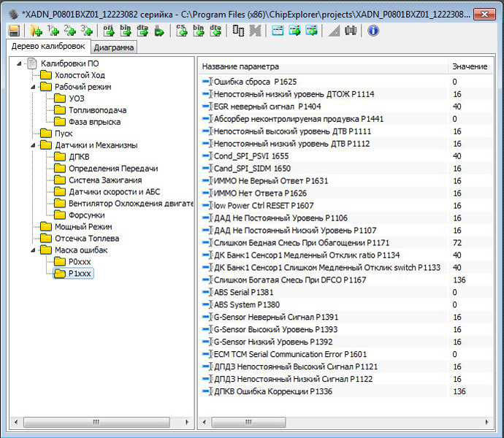Click the toolbar icon labeled 2 with plus
Image resolution: width=504 pixels, height=438 pixels.
click(70, 31)
